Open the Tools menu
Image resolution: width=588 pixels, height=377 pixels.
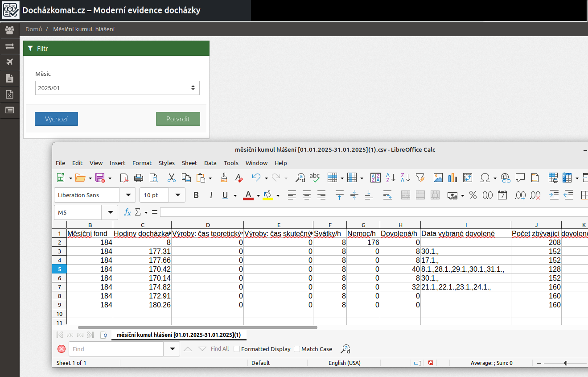click(231, 163)
